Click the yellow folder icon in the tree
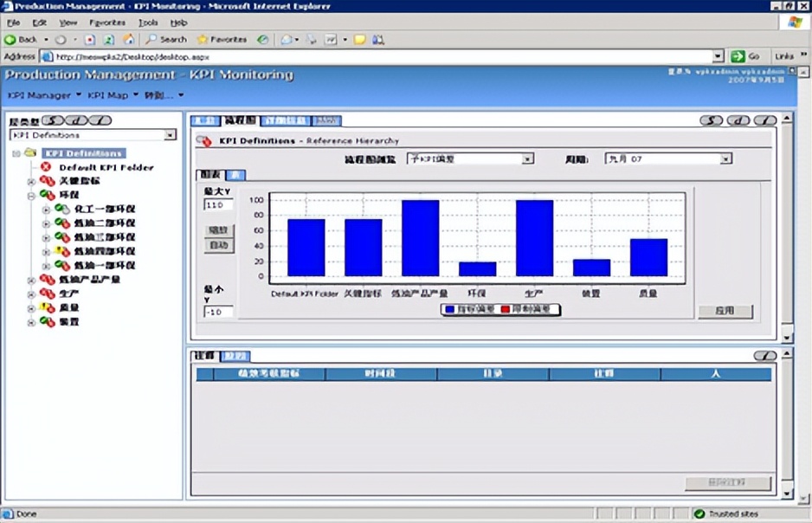This screenshot has height=523, width=812. click(30, 152)
